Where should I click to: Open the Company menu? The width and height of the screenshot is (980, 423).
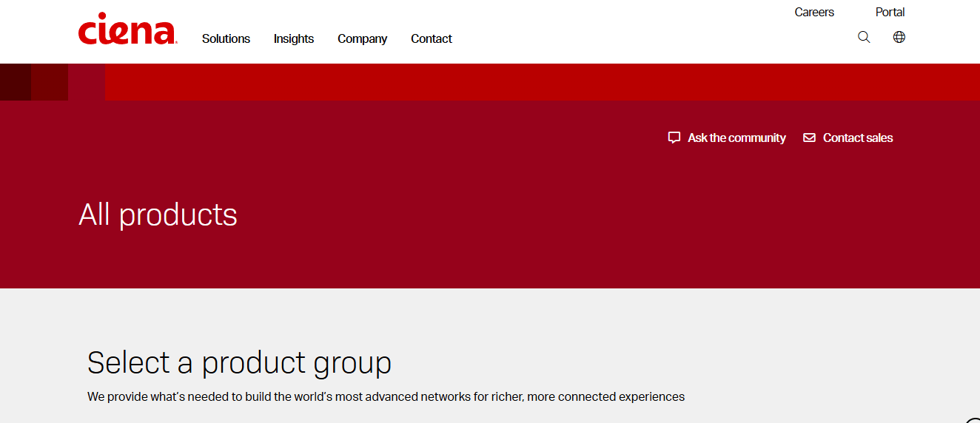click(363, 38)
